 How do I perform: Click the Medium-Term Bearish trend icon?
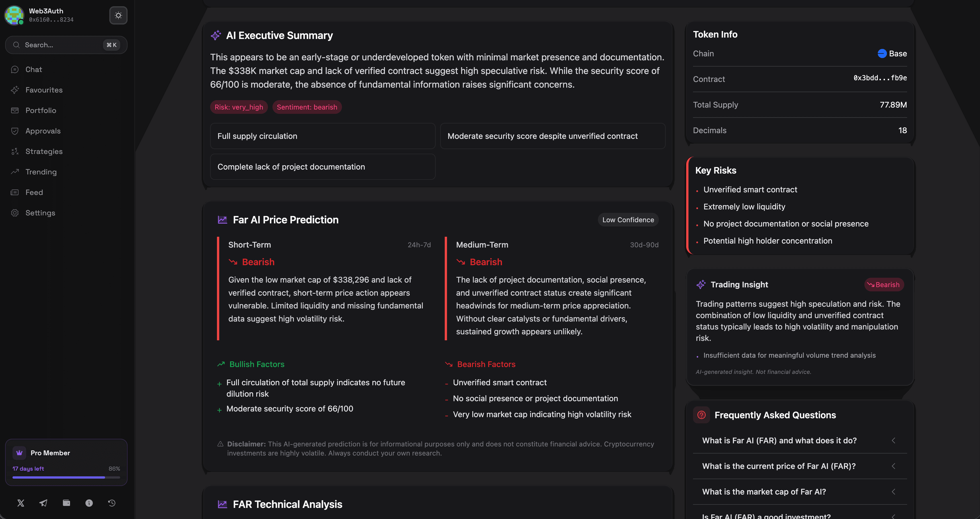[x=461, y=262]
